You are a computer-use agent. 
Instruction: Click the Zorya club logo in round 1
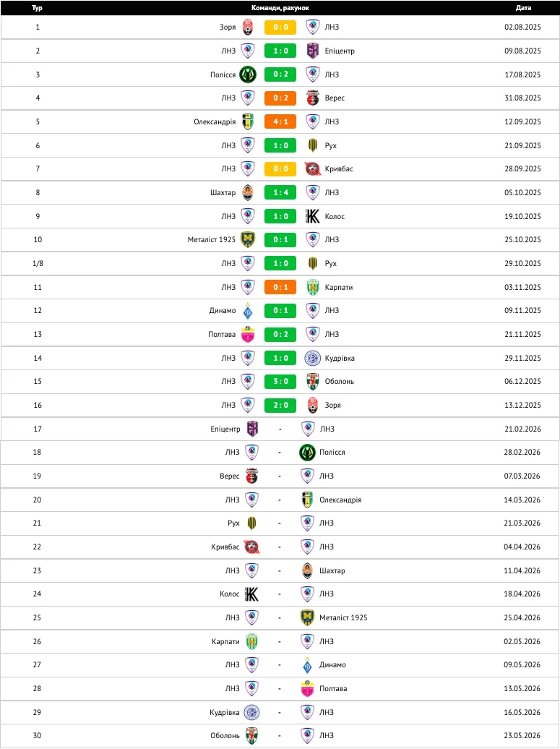(248, 27)
